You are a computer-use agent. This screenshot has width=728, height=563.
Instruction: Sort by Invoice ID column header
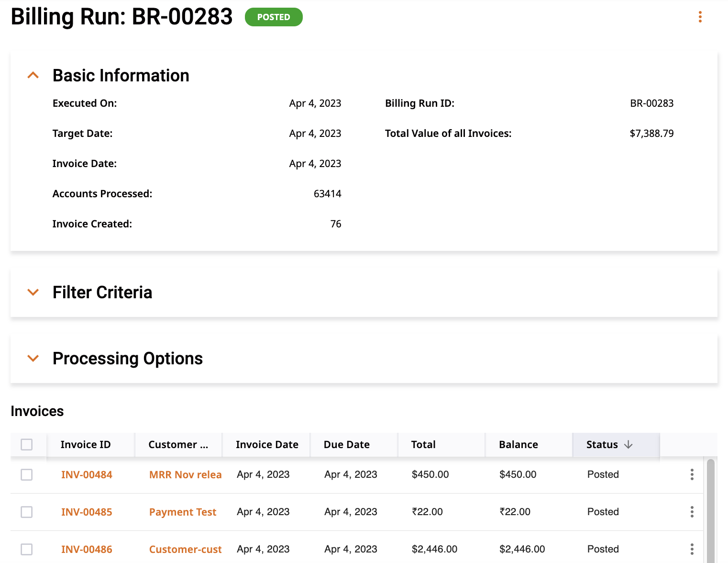click(x=91, y=445)
